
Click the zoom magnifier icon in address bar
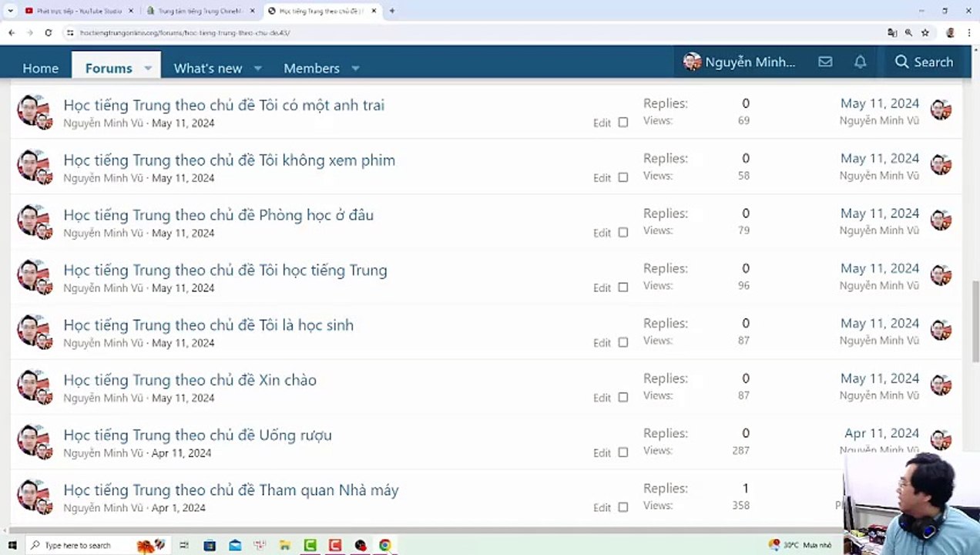tap(908, 33)
